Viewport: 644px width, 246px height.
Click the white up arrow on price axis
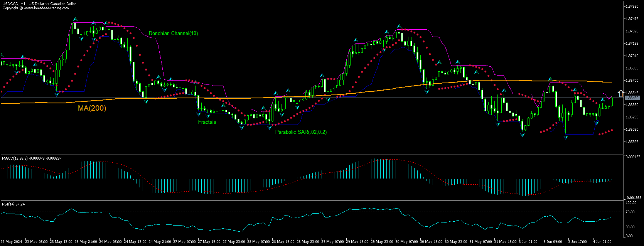click(620, 93)
